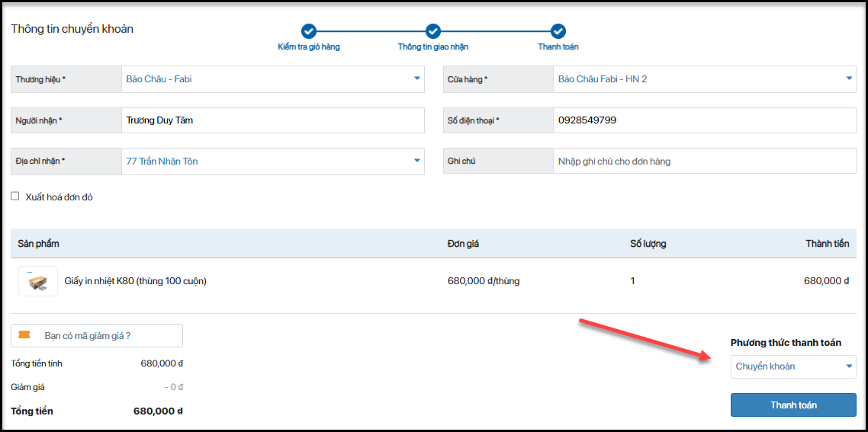Click the Giấy in nhiệt K80 product name

(x=135, y=281)
